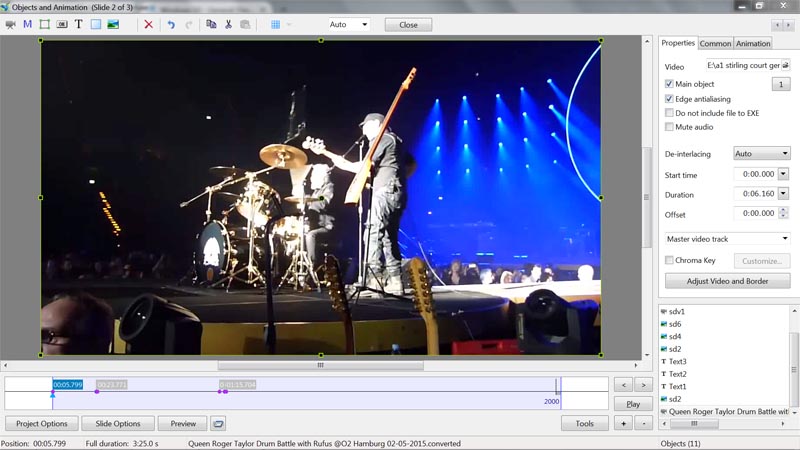The height and width of the screenshot is (450, 800).
Task: Click the Duration 0:06.160 field
Action: (756, 193)
